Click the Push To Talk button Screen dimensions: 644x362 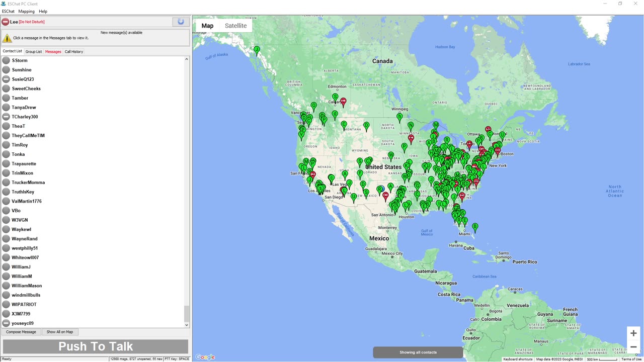(x=96, y=346)
